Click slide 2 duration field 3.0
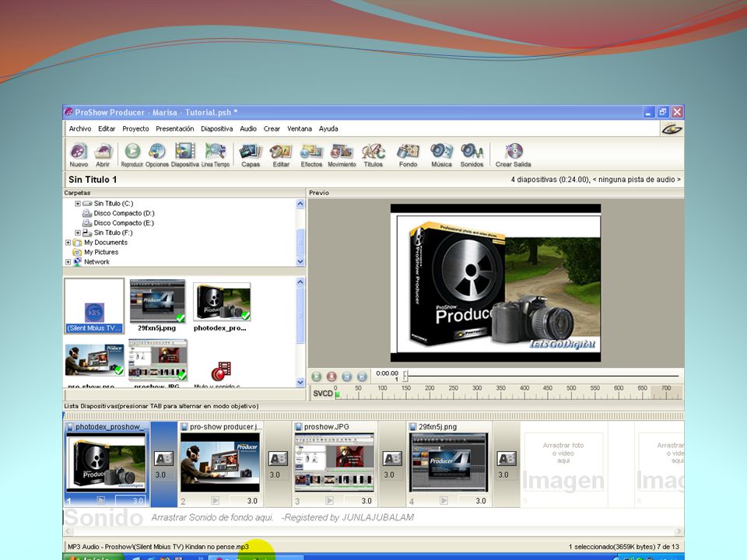Image resolution: width=747 pixels, height=560 pixels. [246, 501]
